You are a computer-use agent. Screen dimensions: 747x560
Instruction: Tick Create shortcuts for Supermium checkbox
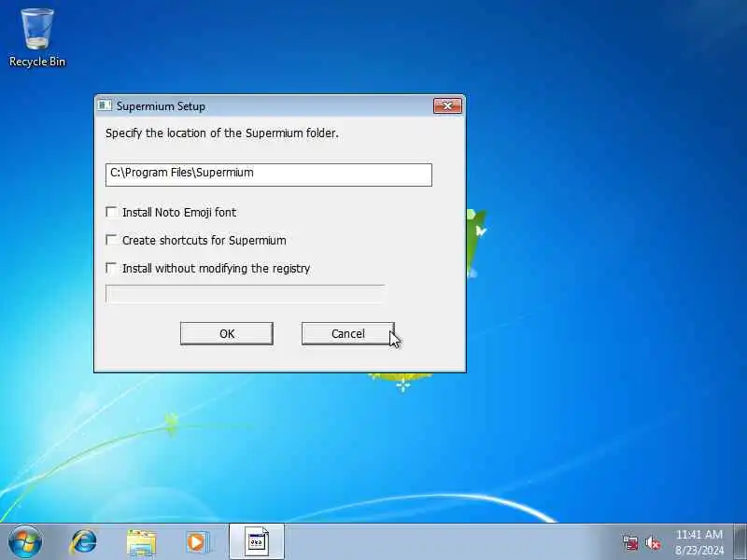pyautogui.click(x=111, y=240)
